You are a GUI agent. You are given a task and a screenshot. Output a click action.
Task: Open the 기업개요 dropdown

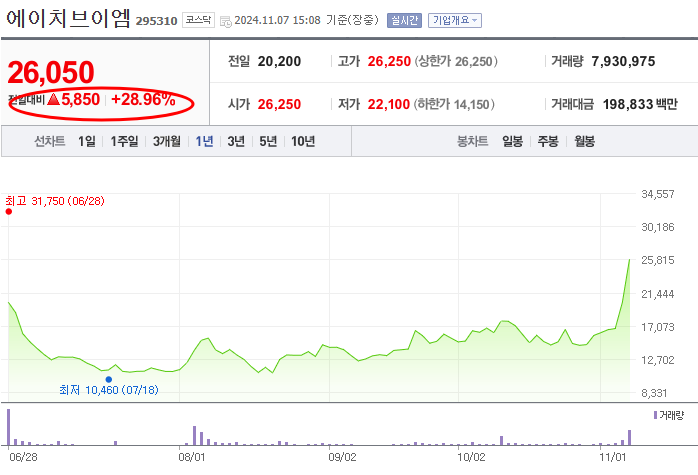click(455, 20)
